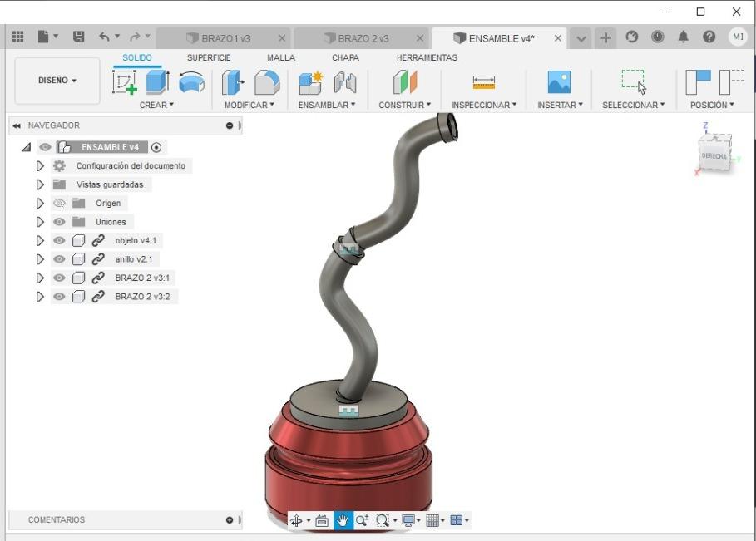
Task: Open the help question mark
Action: [709, 37]
